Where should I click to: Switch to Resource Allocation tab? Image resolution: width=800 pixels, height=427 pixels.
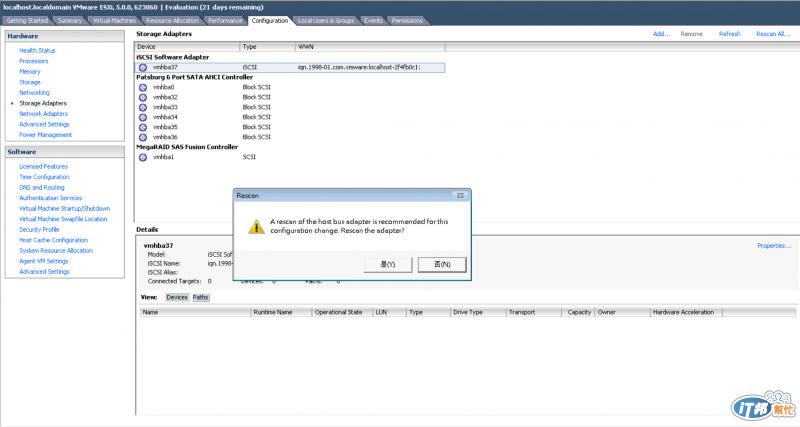coord(172,20)
